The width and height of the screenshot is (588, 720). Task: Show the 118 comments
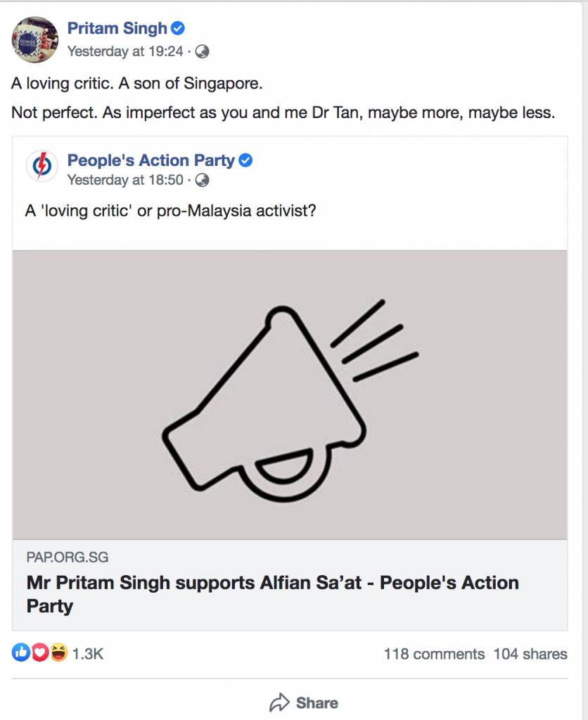click(x=434, y=654)
